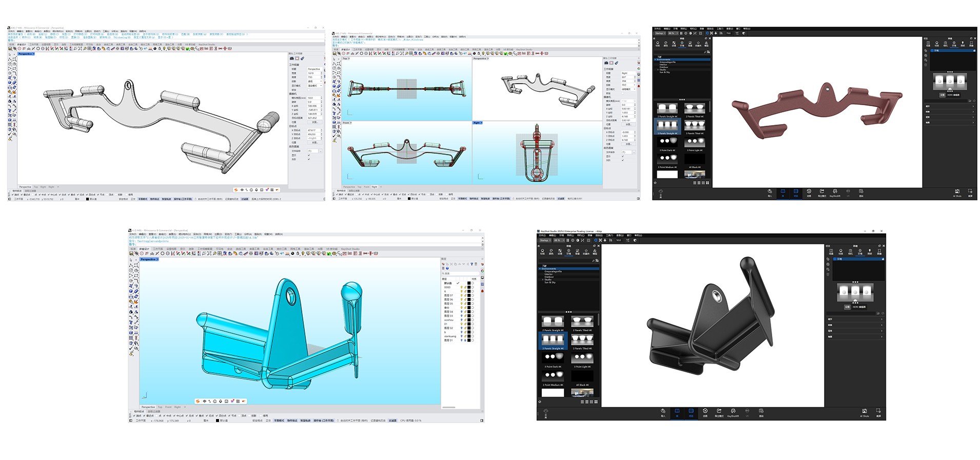This screenshot has width=980, height=460.
Task: Toggle lock icon for layer xiankuang
Action: (x=465, y=336)
